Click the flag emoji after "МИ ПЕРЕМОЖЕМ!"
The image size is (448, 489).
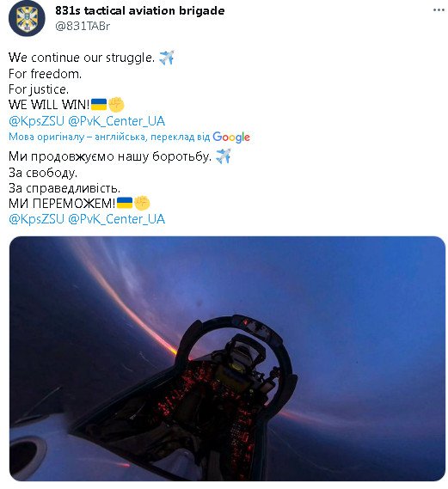125,203
